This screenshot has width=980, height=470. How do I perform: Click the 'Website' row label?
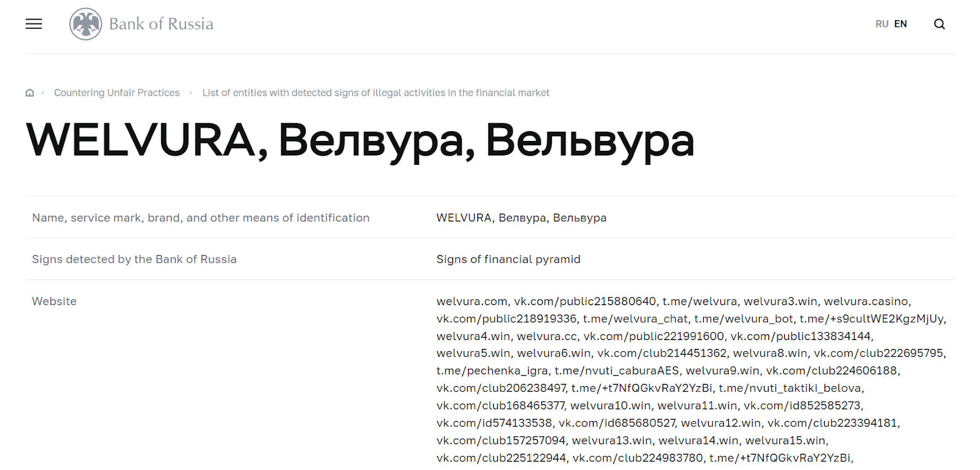[54, 301]
